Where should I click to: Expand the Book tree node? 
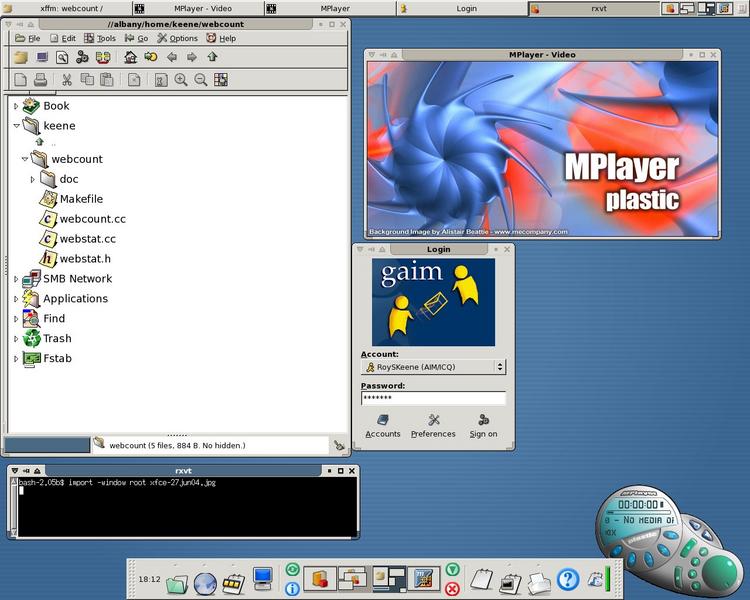point(16,106)
